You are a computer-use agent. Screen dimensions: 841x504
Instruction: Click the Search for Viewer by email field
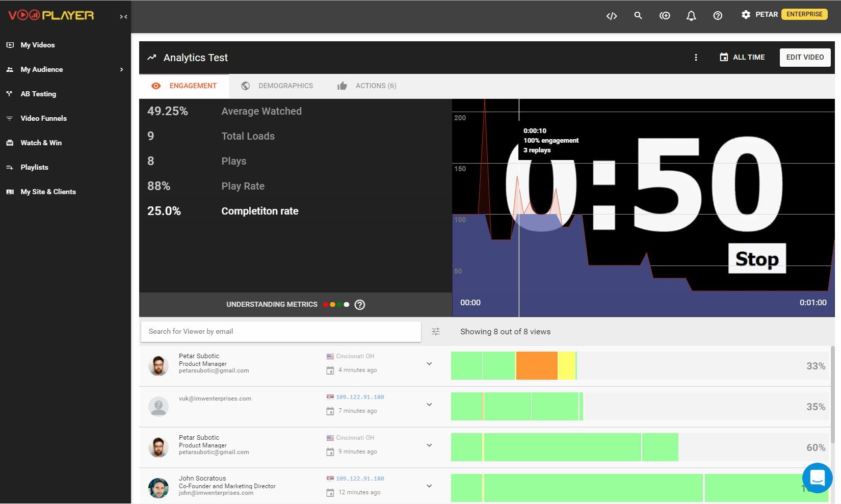pyautogui.click(x=281, y=332)
